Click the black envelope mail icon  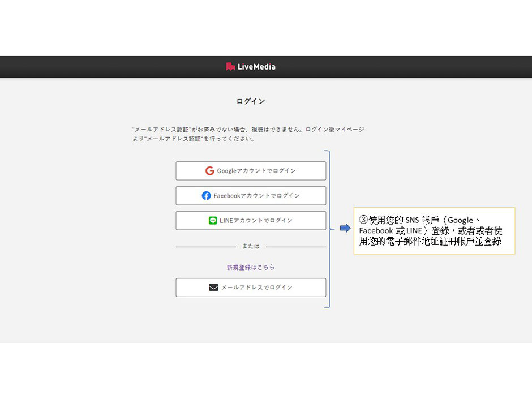tap(213, 288)
